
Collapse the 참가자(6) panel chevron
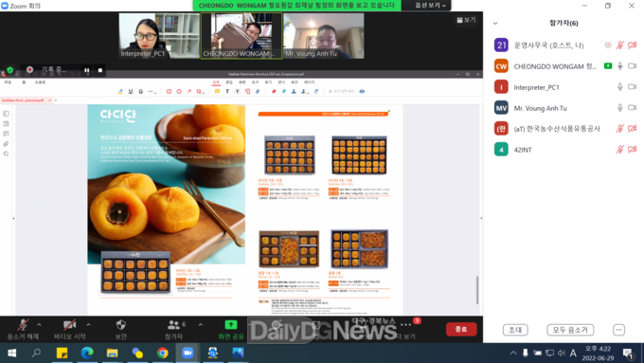(x=495, y=23)
